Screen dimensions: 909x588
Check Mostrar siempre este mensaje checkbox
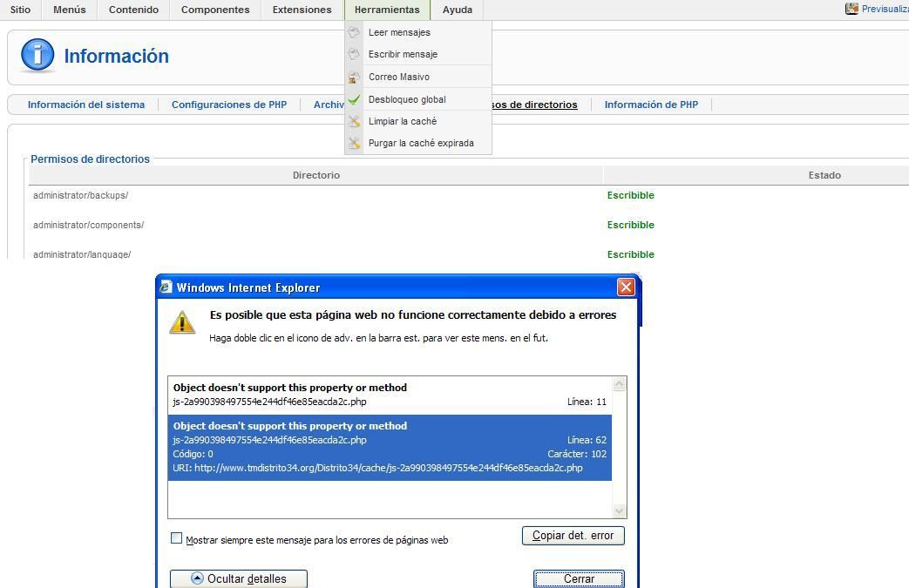[x=176, y=538]
